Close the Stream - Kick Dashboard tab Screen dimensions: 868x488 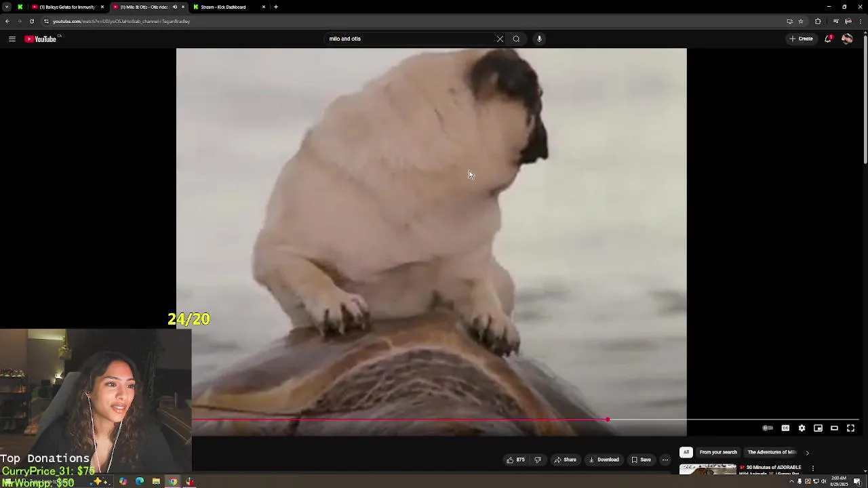coord(264,7)
